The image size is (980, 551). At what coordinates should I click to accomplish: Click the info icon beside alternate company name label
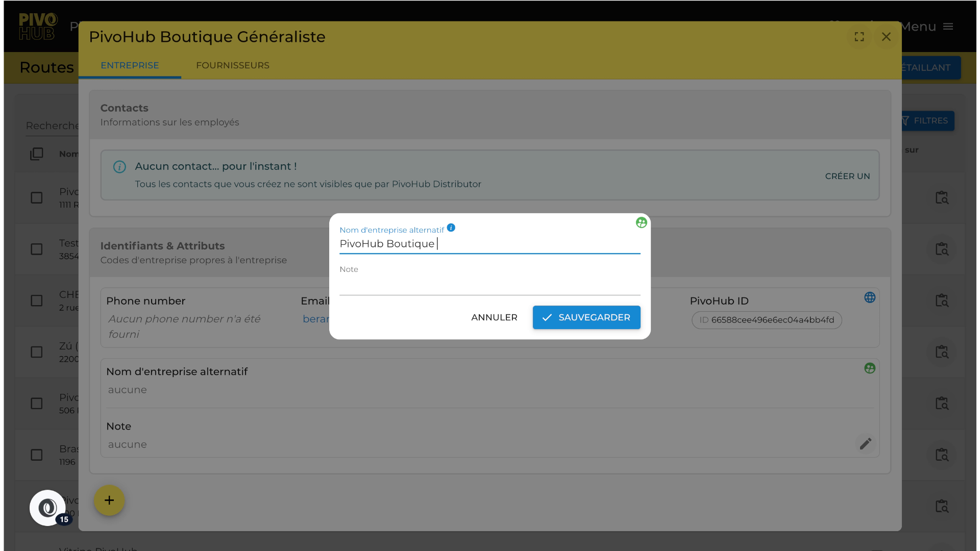coord(451,228)
